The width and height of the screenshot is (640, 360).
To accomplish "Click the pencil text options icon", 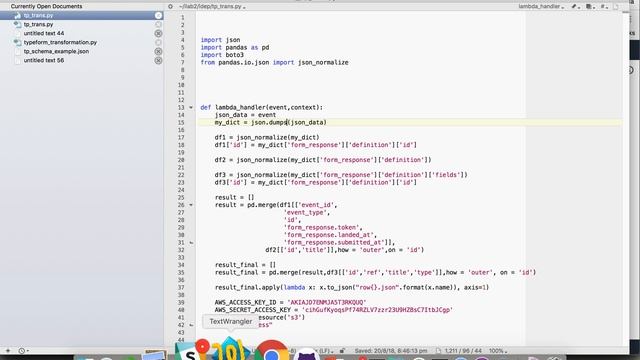I will click(576, 7).
